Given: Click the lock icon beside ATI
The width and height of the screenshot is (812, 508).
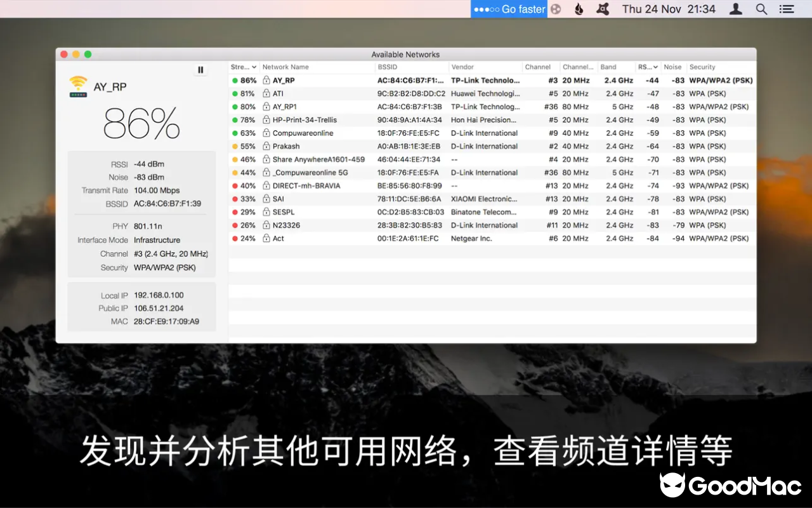Looking at the screenshot, I should pos(266,93).
